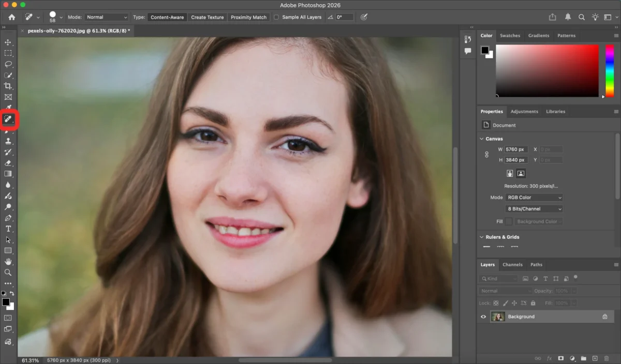Hide the Background layer visibility
Viewport: 621px width, 364px height.
(483, 316)
